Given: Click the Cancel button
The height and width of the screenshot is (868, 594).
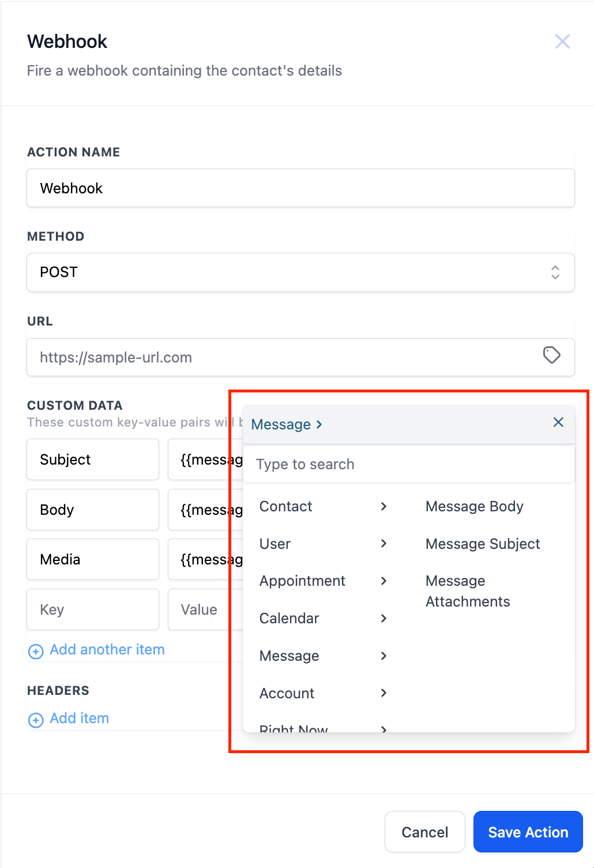Looking at the screenshot, I should pos(424,832).
